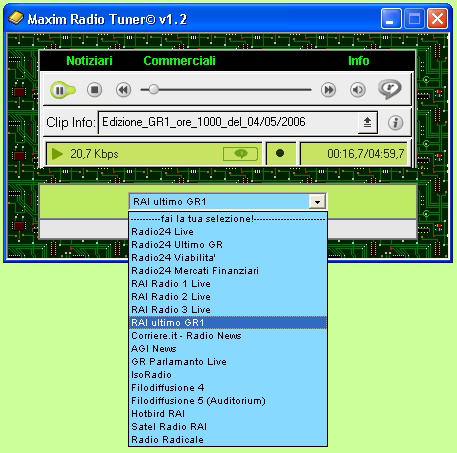The image size is (457, 453).
Task: Click the record dot indicator
Action: (x=280, y=153)
